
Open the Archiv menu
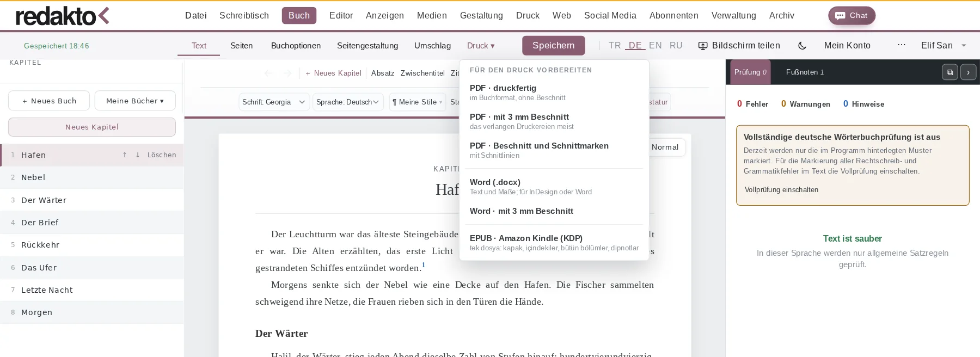[x=781, y=16]
